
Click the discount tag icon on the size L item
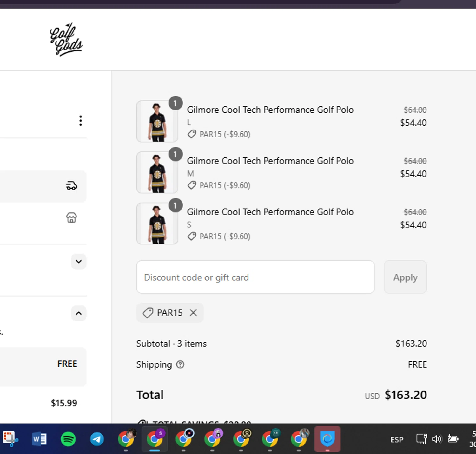192,134
